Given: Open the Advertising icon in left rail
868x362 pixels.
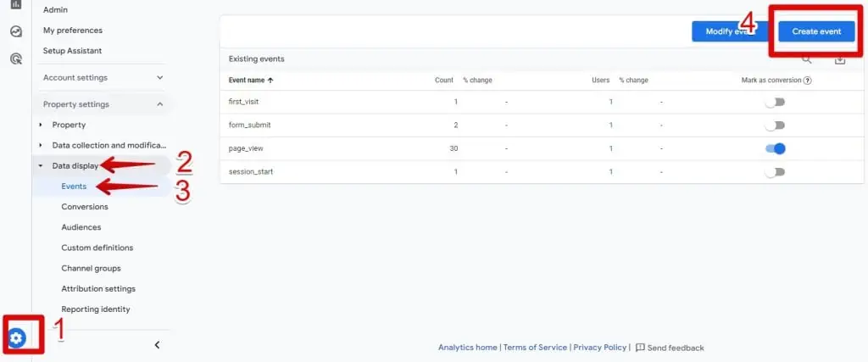Looking at the screenshot, I should pyautogui.click(x=16, y=58).
